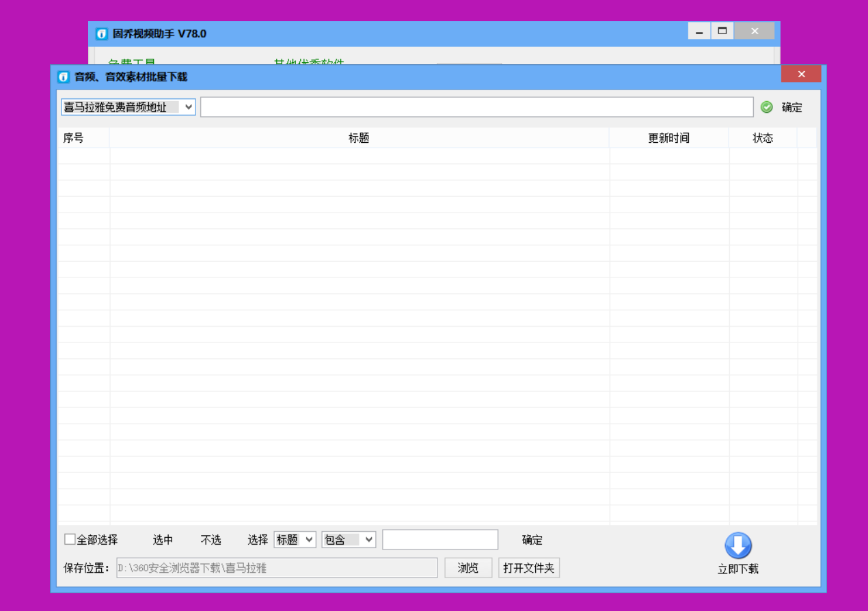
Task: Click the 立即下载 label
Action: pyautogui.click(x=738, y=569)
